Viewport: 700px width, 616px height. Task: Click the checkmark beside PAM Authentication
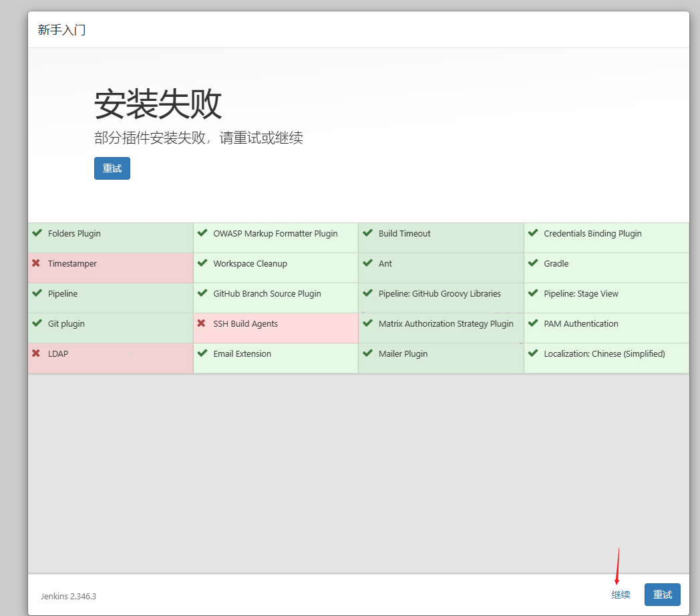(532, 324)
